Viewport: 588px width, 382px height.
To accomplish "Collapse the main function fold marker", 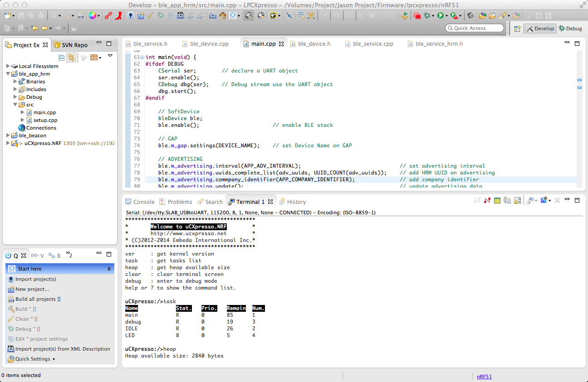I will 142,57.
